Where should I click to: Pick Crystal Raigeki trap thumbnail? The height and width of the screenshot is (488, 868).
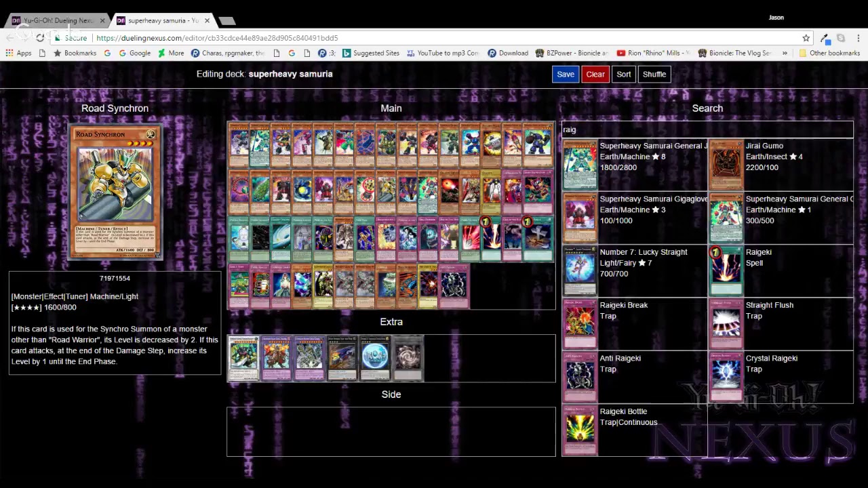pos(726,378)
